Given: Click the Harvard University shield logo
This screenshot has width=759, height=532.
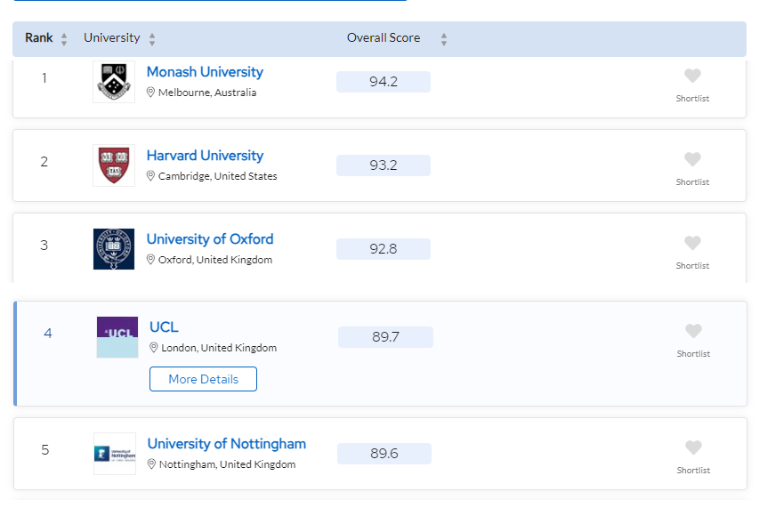Looking at the screenshot, I should tap(114, 165).
